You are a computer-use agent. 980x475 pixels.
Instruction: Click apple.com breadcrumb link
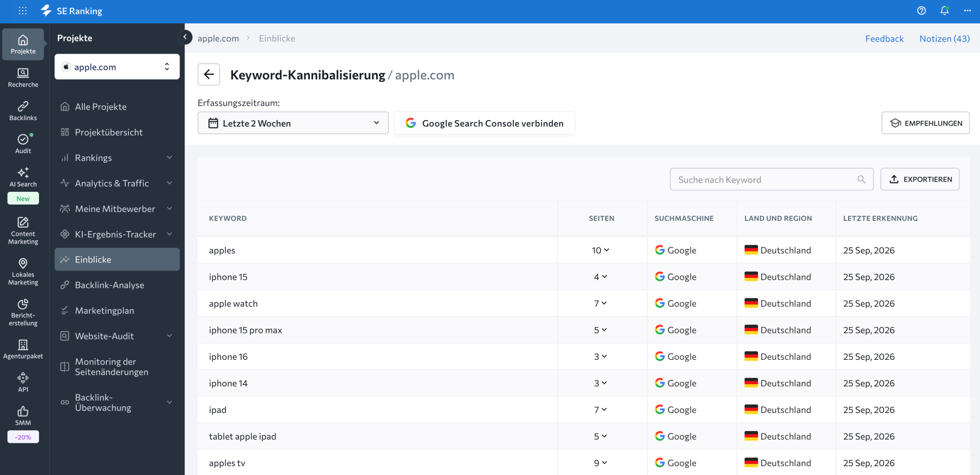pos(218,38)
